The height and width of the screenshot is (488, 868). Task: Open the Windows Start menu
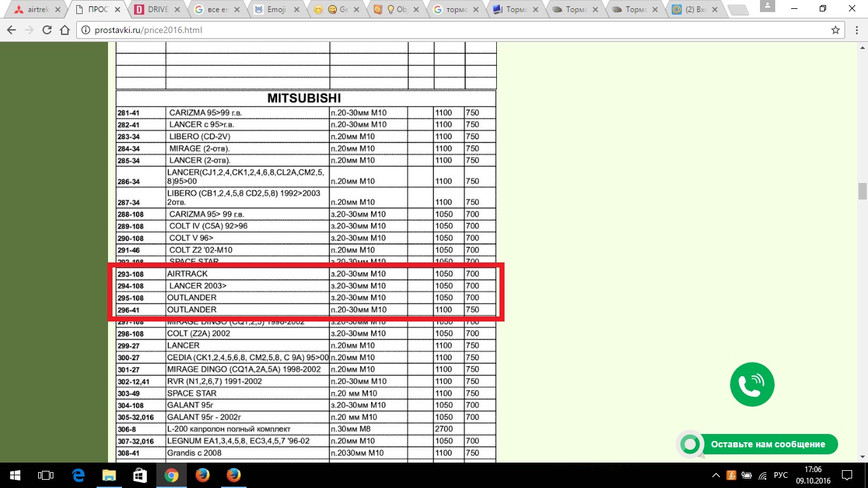[x=15, y=475]
